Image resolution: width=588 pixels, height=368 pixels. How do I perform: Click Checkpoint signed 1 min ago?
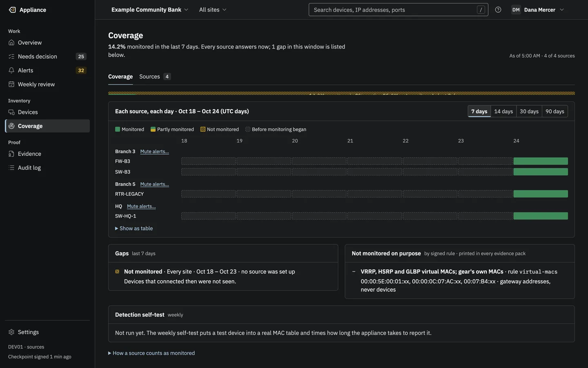40,357
